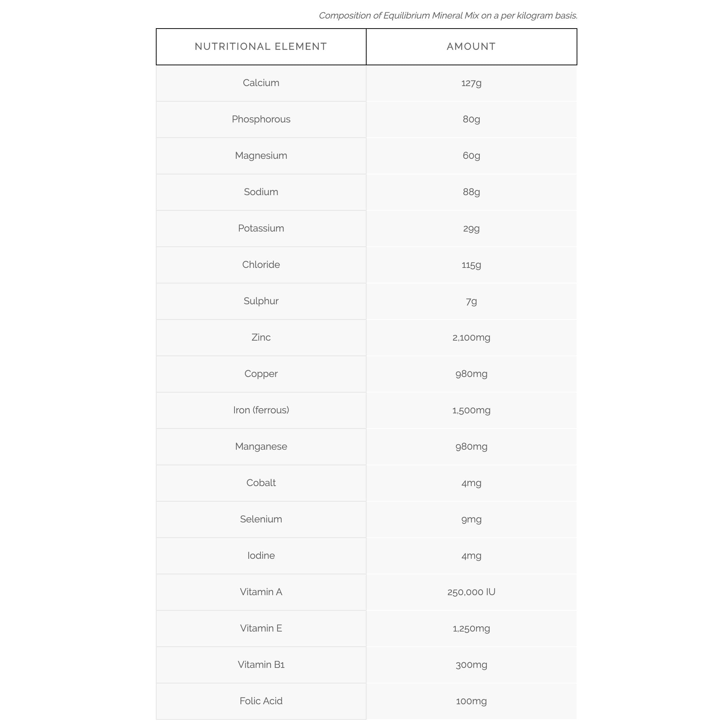728x728 pixels.
Task: Click the Cobalt row label
Action: click(x=261, y=483)
